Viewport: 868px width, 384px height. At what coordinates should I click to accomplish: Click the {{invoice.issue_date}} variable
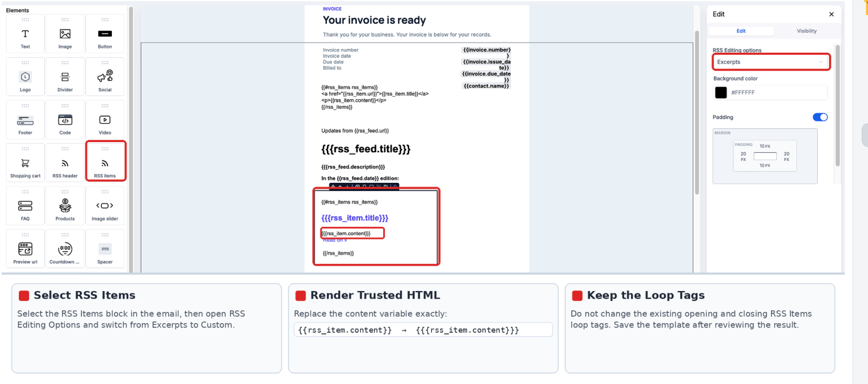pyautogui.click(x=486, y=65)
